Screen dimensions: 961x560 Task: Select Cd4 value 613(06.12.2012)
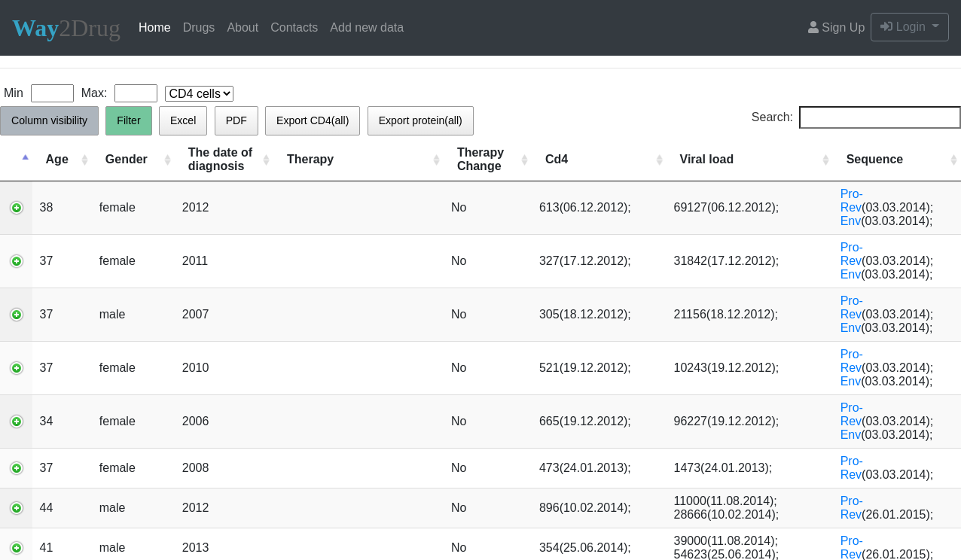coord(585,207)
